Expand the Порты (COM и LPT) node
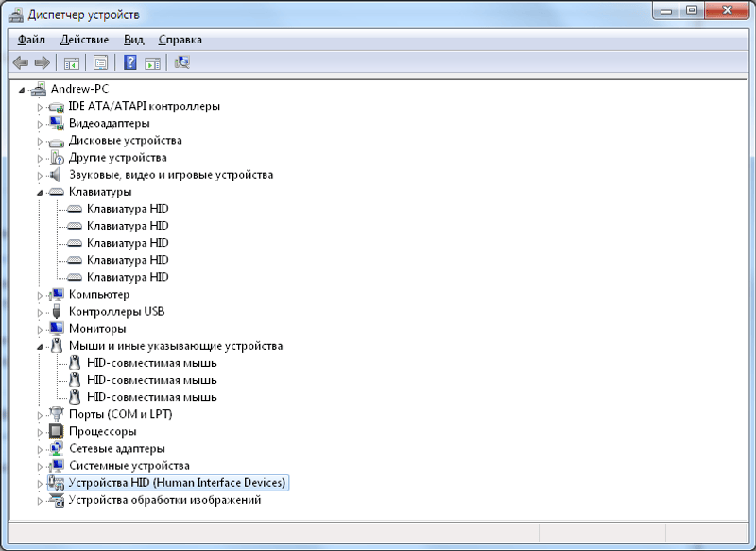This screenshot has height=551, width=756. 40,415
